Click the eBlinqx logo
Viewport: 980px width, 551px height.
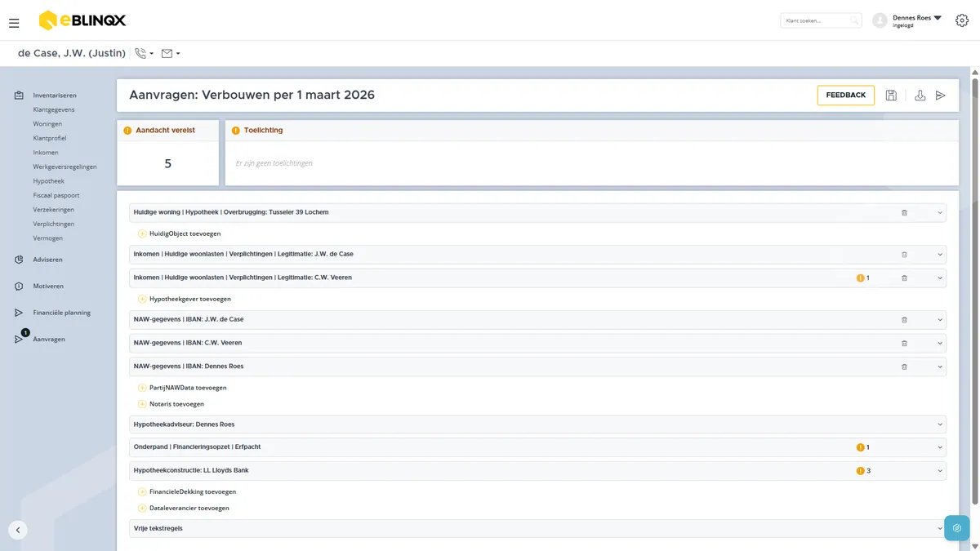(x=82, y=20)
